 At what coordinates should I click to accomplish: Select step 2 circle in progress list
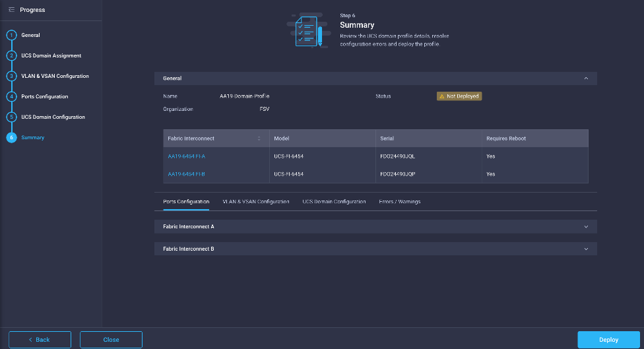point(11,55)
